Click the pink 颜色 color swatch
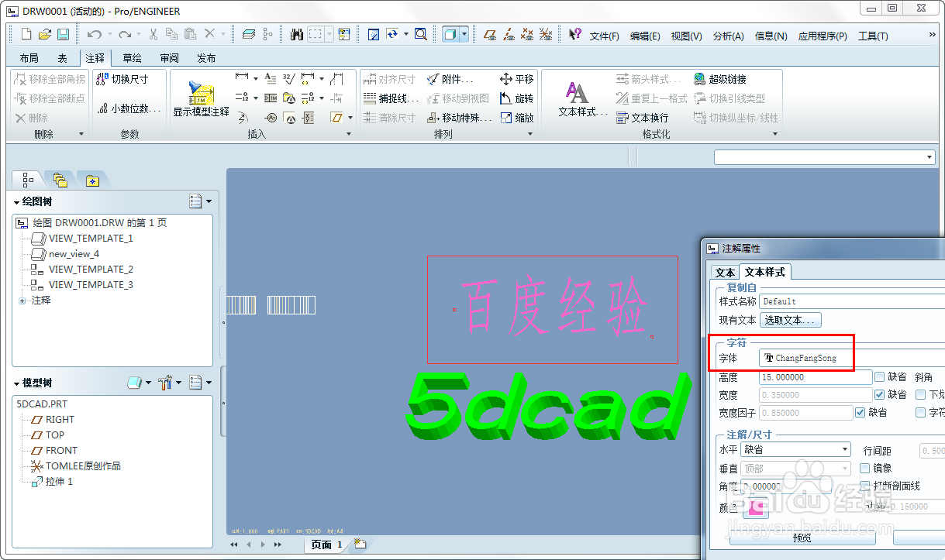The height and width of the screenshot is (560, 945). (756, 508)
